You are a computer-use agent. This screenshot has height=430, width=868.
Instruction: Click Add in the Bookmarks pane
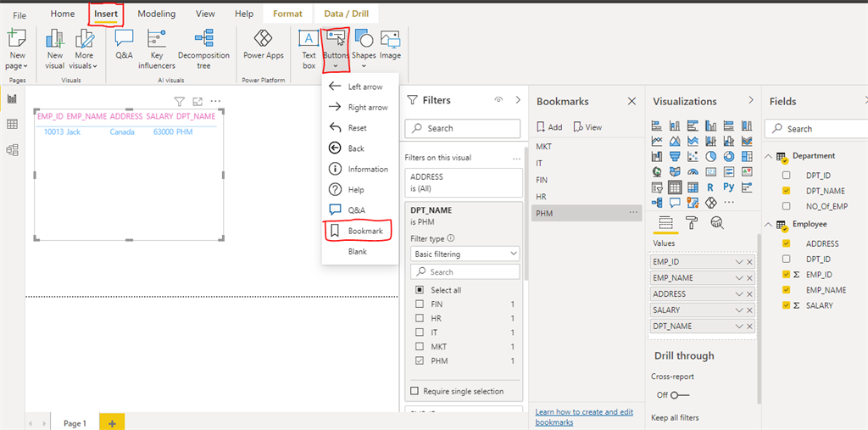coord(549,127)
